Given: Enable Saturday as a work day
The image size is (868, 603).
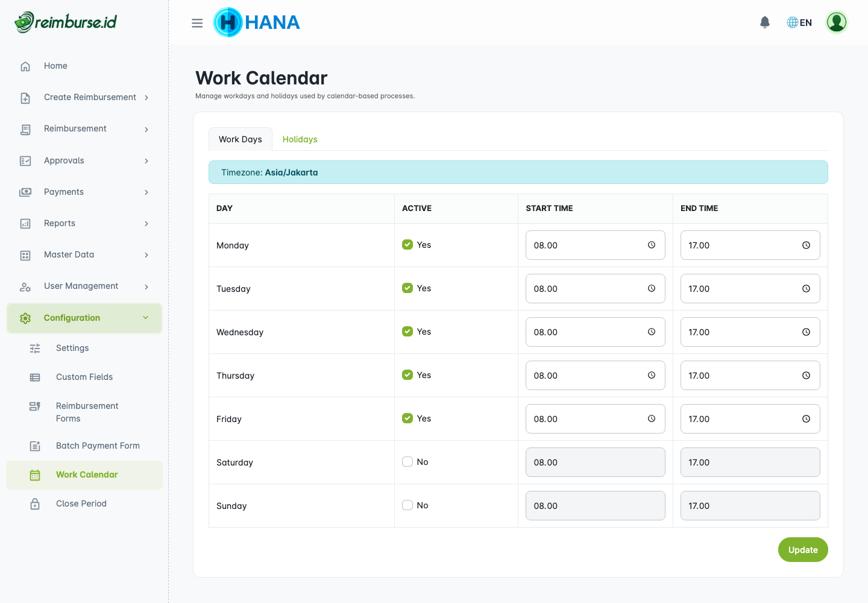Looking at the screenshot, I should pos(407,462).
